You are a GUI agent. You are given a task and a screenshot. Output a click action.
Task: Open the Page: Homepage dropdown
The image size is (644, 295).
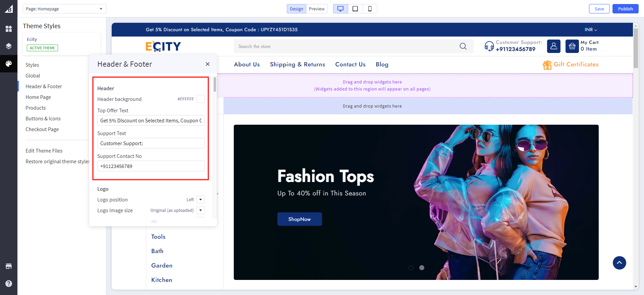64,9
